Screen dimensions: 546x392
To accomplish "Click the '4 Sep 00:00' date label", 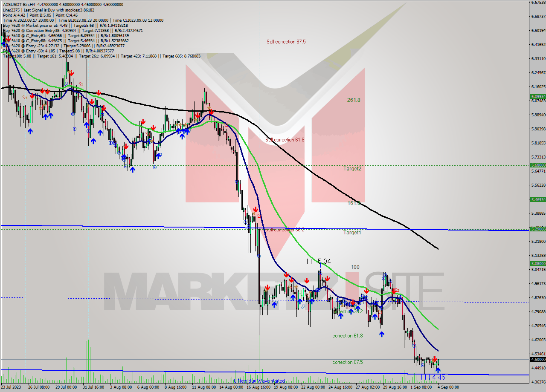I will click(448, 387).
